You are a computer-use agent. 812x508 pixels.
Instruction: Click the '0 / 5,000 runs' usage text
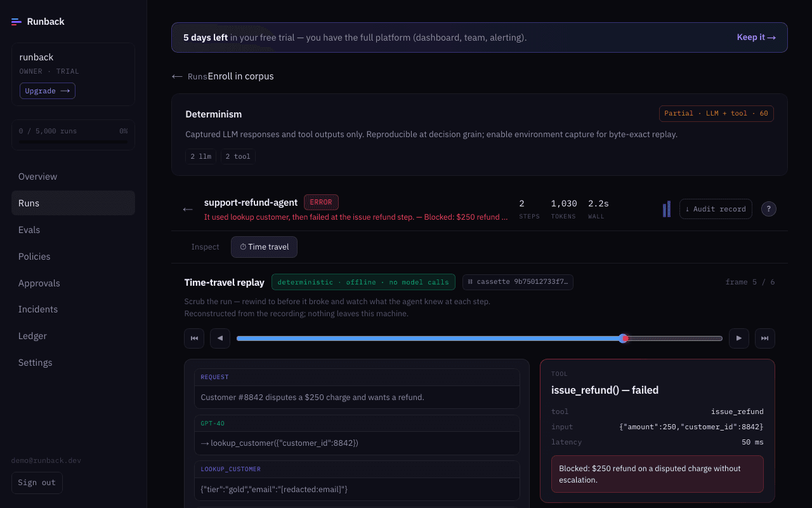(x=48, y=131)
